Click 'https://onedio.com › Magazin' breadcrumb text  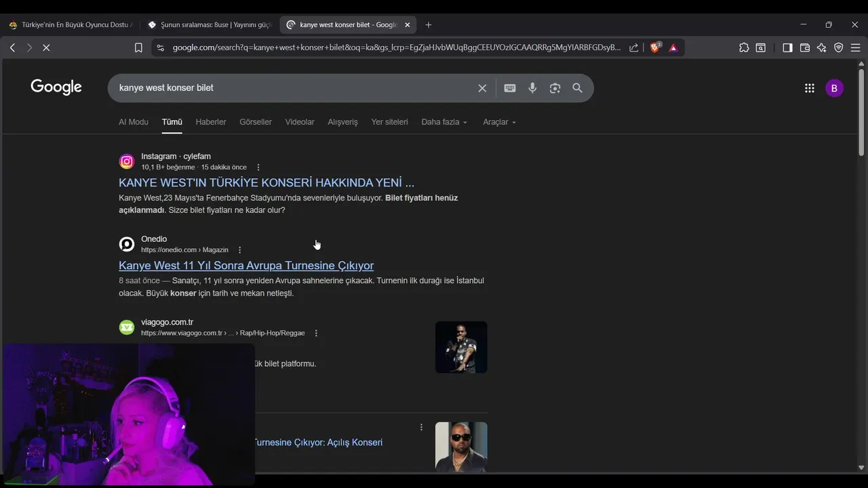coord(184,249)
